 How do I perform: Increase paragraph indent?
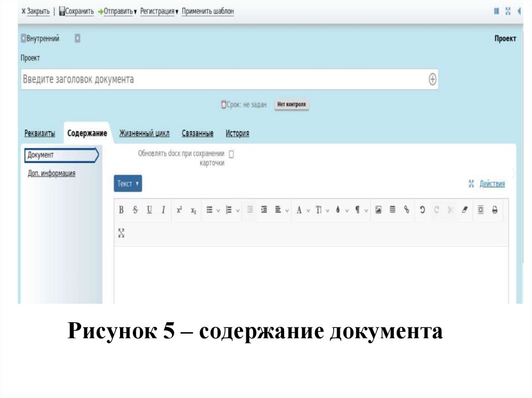click(x=264, y=210)
